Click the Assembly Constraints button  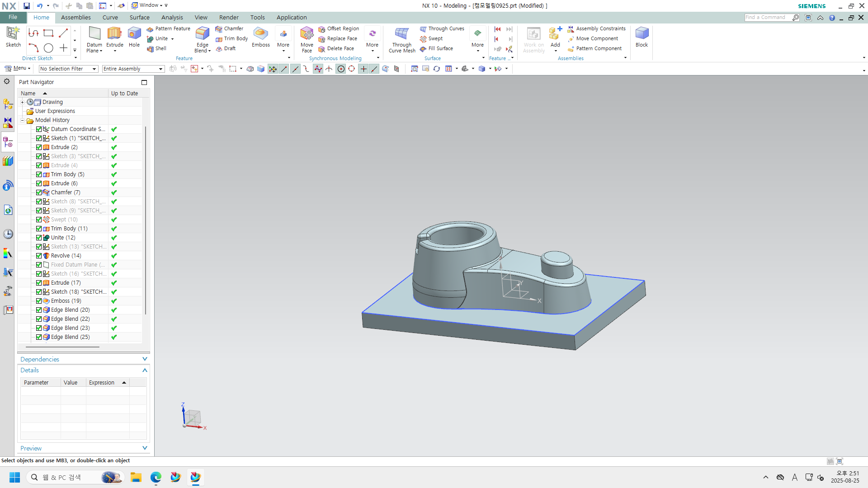[x=597, y=28]
